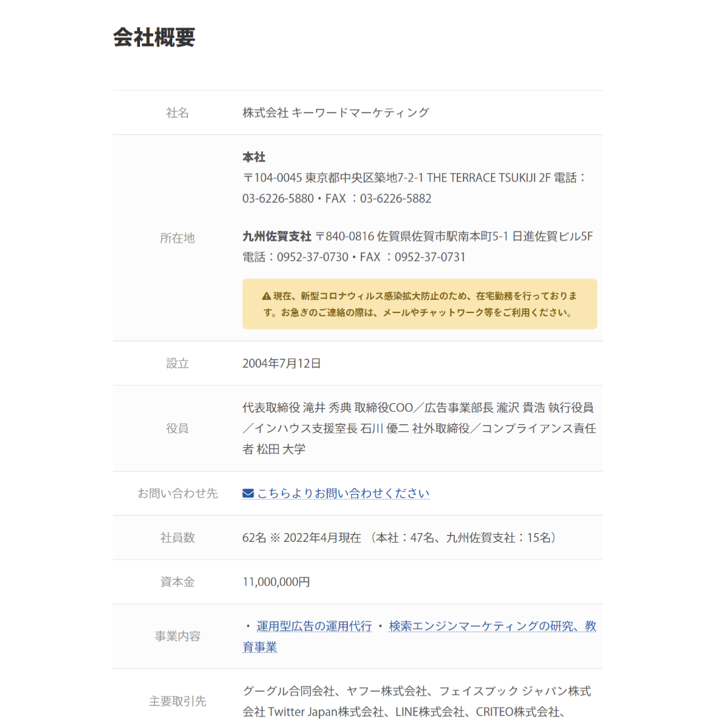The height and width of the screenshot is (728, 710).
Task: Select the founding date 2004年7月12日
Action: 281,364
